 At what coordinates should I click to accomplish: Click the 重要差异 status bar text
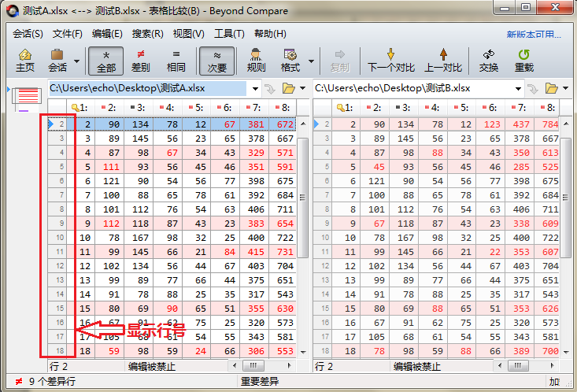pos(260,381)
